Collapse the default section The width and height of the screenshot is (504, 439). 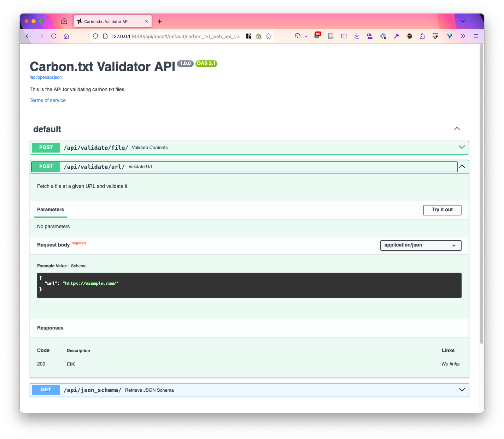point(457,129)
